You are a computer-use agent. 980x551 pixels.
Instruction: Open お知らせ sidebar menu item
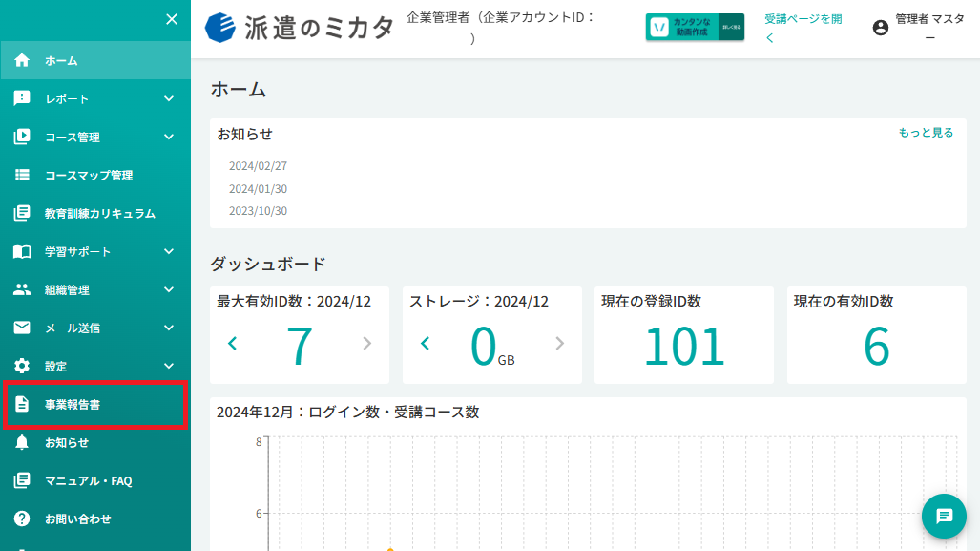[x=95, y=442]
